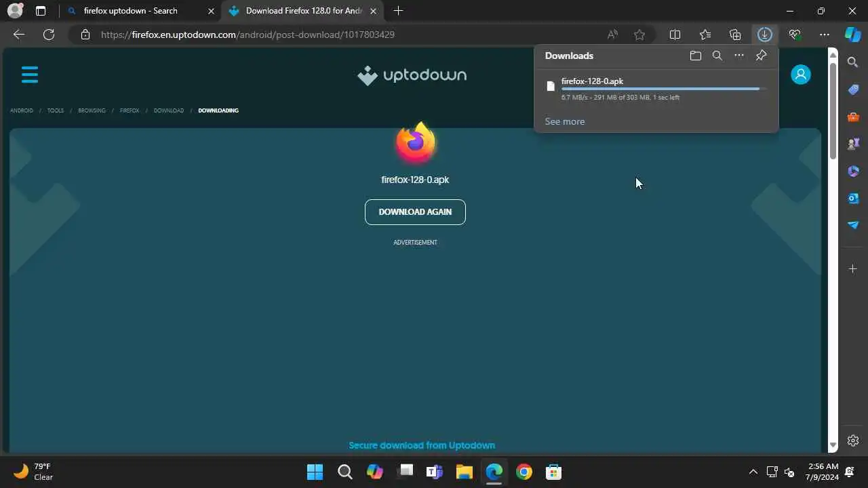868x488 pixels.
Task: Open sidebar Telegram paper plane icon
Action: coord(853,225)
